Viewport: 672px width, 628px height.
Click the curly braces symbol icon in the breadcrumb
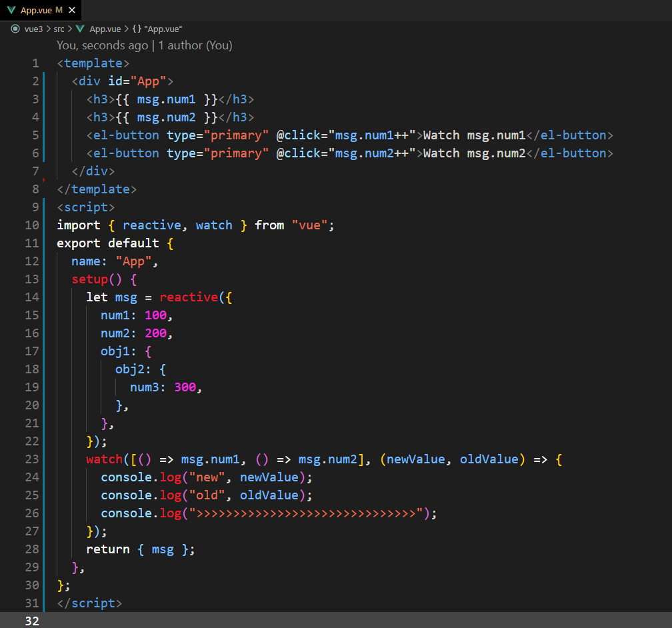point(137,29)
